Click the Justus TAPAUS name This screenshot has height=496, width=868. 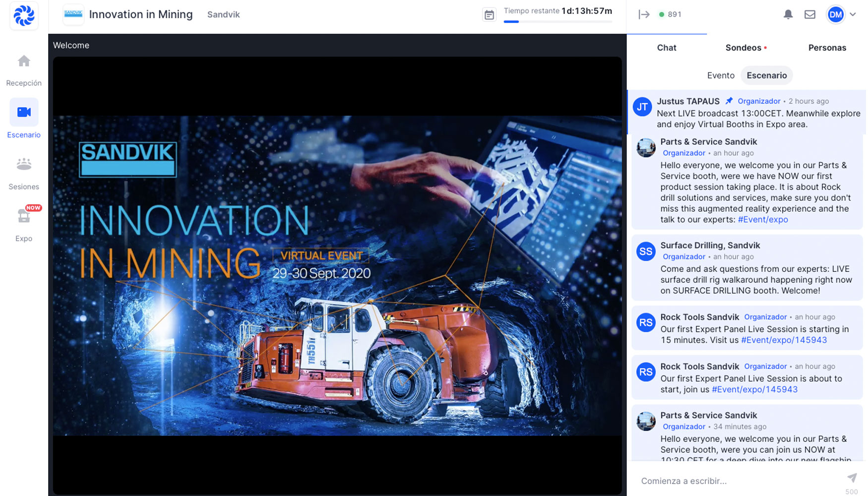pos(688,101)
